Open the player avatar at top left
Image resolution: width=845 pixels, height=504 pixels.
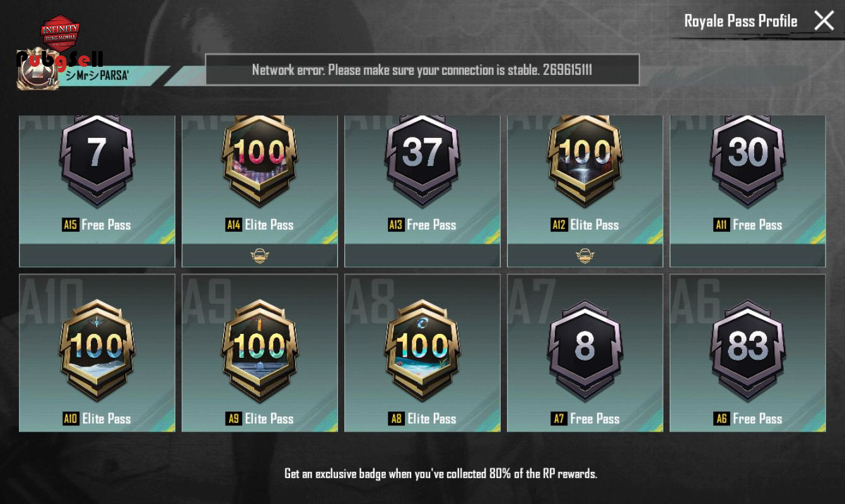[x=38, y=71]
